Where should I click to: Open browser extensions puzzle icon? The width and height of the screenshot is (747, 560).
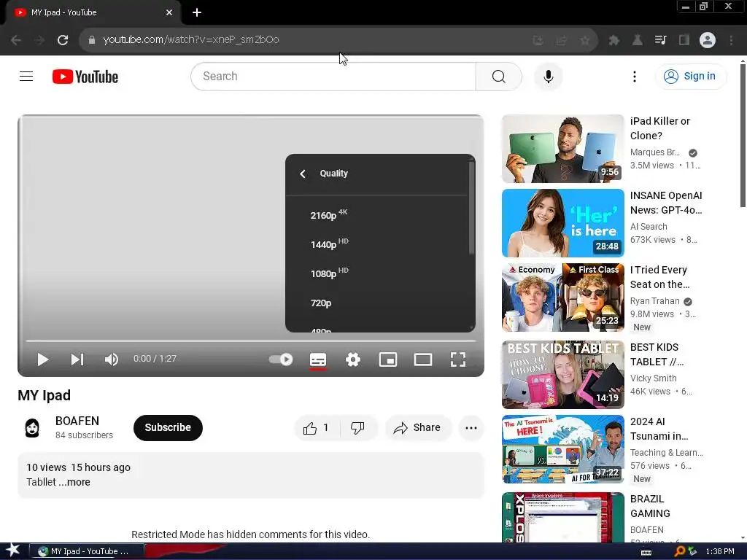[614, 40]
